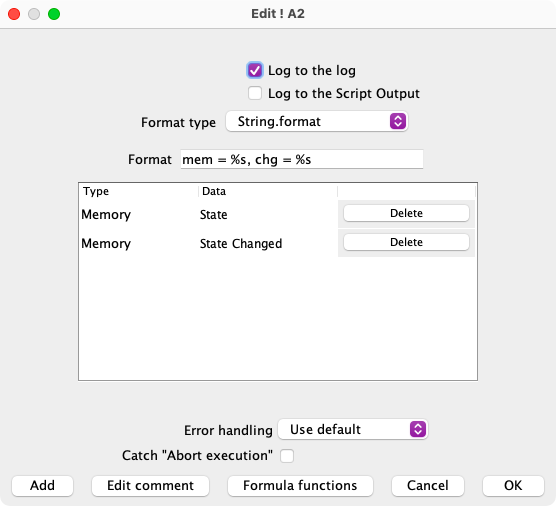
Task: Delete the State Changed row
Action: point(406,242)
